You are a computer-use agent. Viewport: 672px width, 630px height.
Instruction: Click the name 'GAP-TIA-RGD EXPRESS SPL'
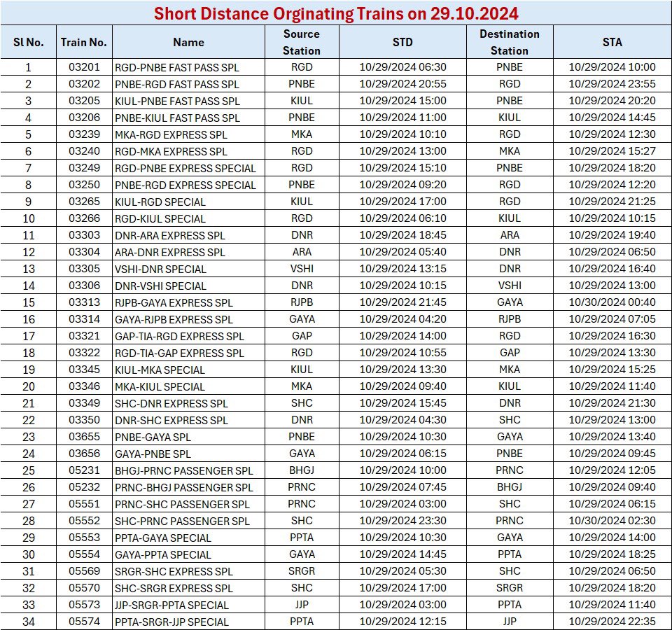[179, 337]
